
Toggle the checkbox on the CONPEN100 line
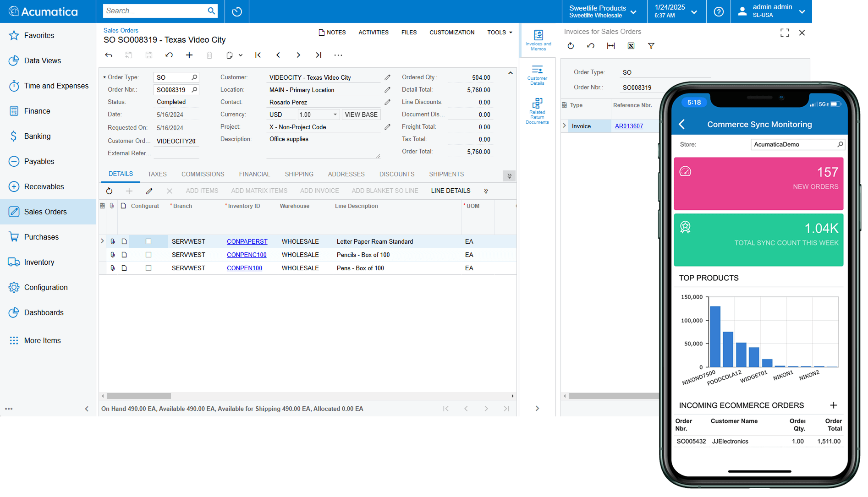coord(148,268)
